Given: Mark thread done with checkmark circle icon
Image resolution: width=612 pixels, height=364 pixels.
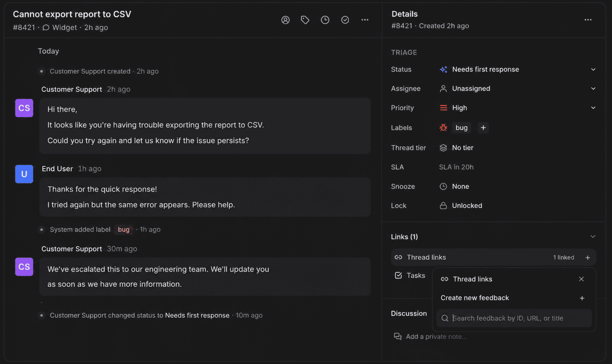Looking at the screenshot, I should 345,20.
